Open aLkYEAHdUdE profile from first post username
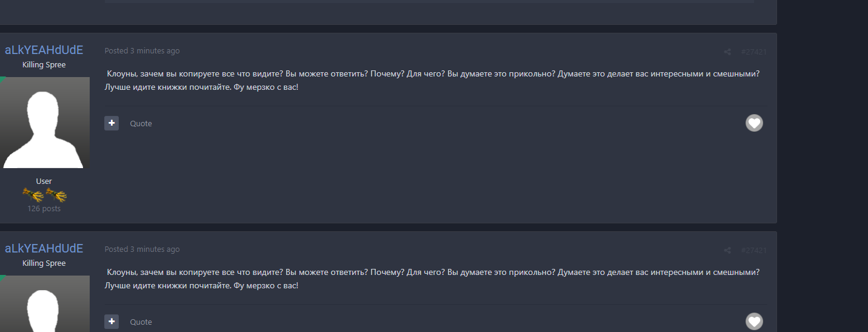 (x=44, y=50)
